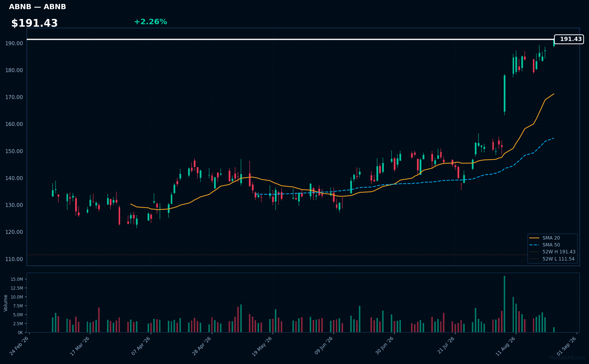
Task: Click the 5.0M volume axis label
Action: point(18,315)
